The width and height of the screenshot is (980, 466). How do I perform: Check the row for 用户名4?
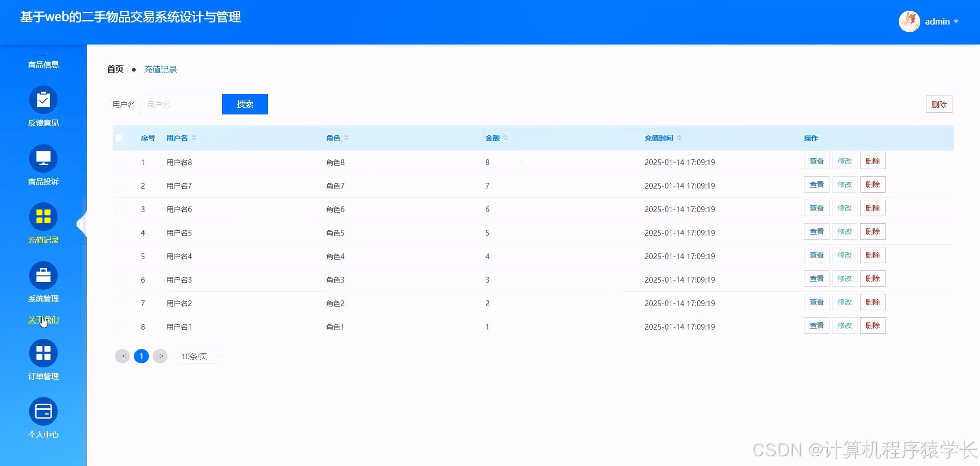pos(119,257)
